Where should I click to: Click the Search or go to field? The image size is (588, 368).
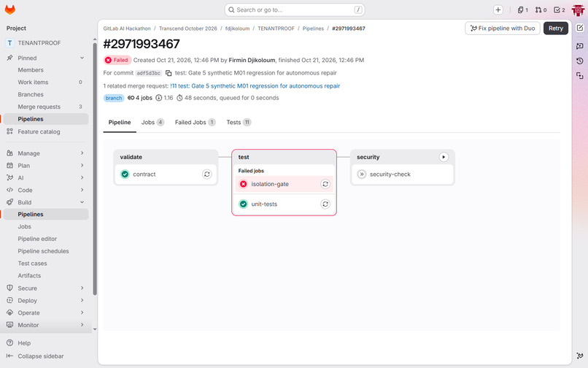[295, 9]
